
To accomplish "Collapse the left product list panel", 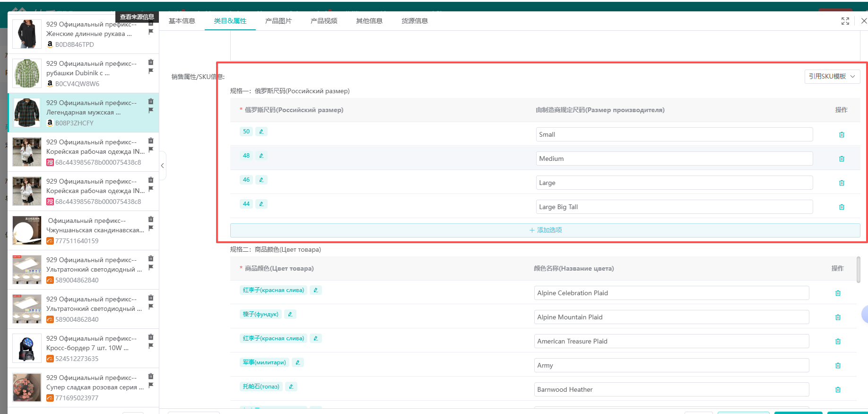I will (x=162, y=166).
